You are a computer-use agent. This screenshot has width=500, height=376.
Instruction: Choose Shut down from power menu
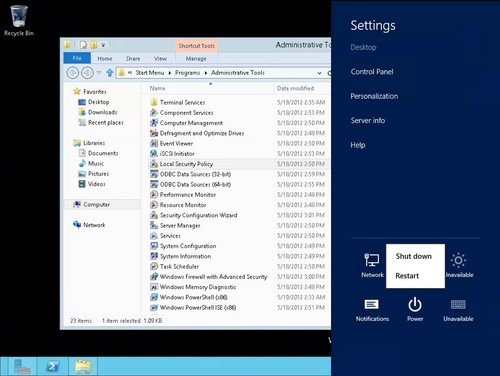(x=415, y=256)
